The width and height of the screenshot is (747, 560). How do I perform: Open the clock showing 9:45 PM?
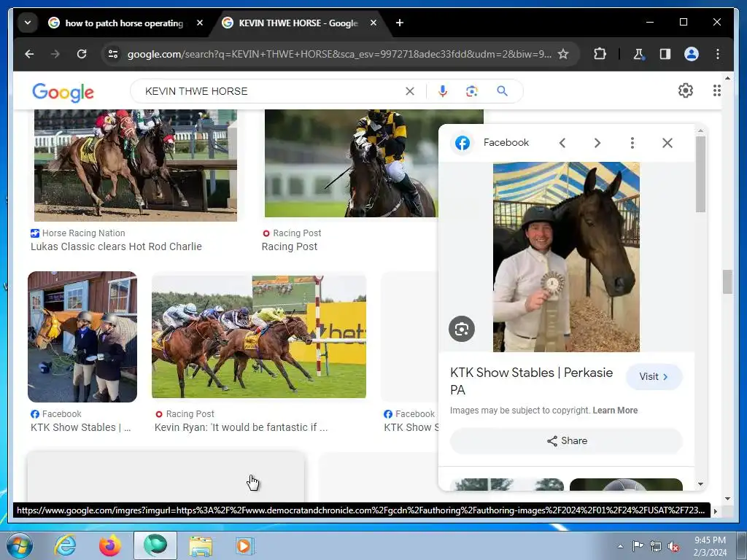710,546
